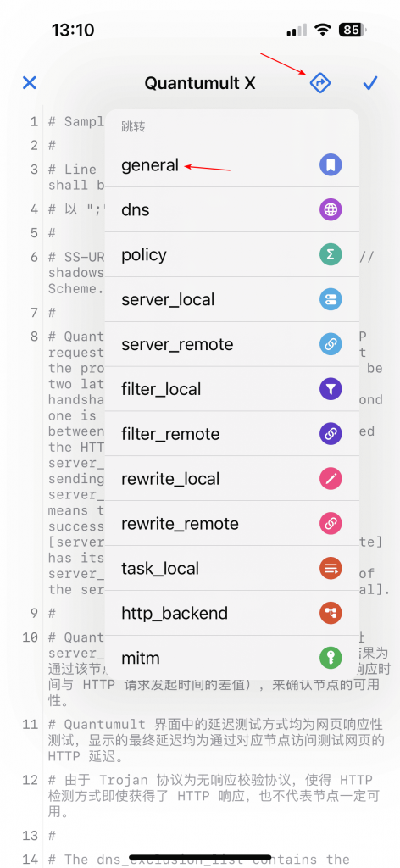Tap the blue jump-to-section diamond icon
400x868 pixels.
320,83
